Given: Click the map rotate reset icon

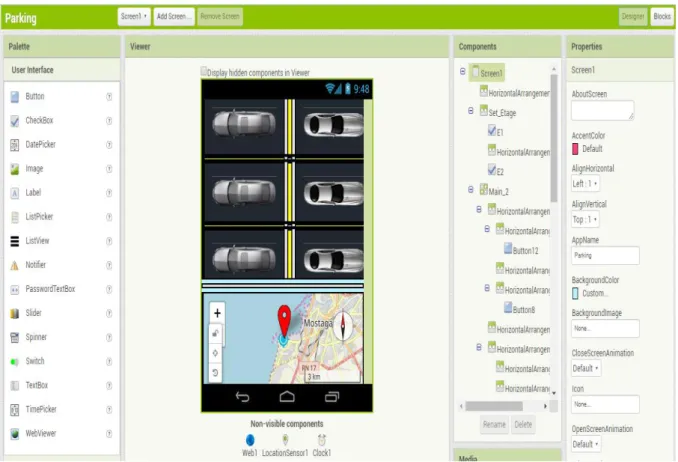Looking at the screenshot, I should (x=215, y=372).
